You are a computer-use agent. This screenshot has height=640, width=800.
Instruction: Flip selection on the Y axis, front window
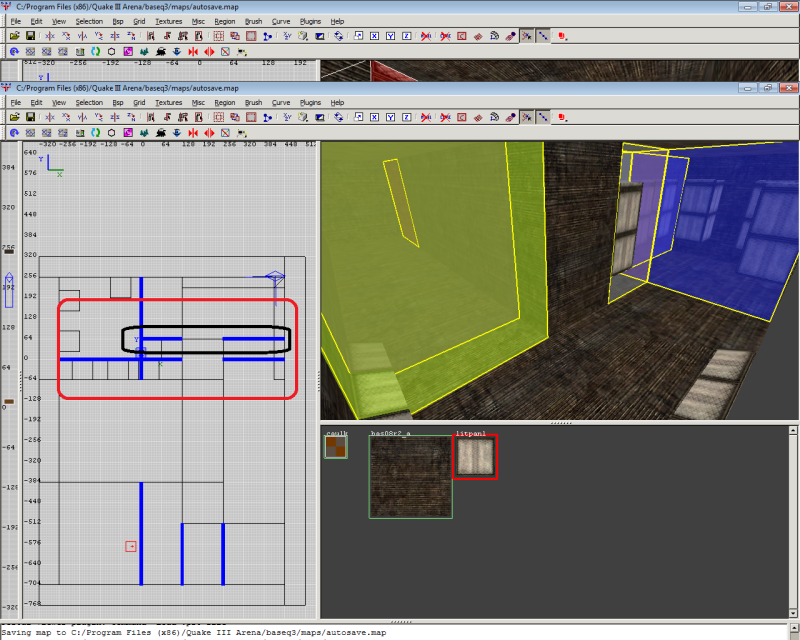tap(83, 117)
